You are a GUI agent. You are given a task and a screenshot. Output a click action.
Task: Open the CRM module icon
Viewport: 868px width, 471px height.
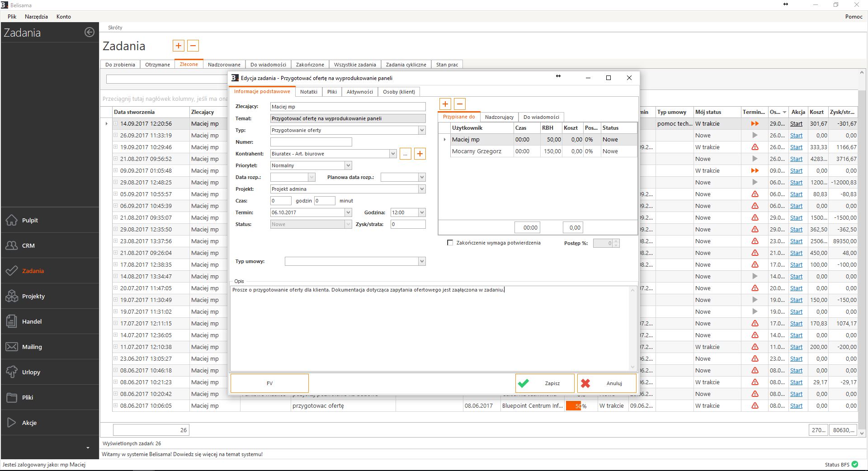pyautogui.click(x=12, y=245)
